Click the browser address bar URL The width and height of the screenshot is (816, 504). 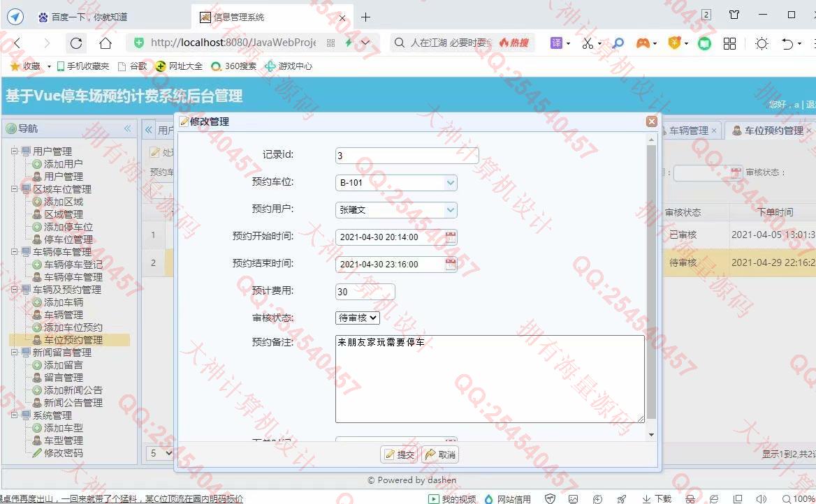pos(233,43)
